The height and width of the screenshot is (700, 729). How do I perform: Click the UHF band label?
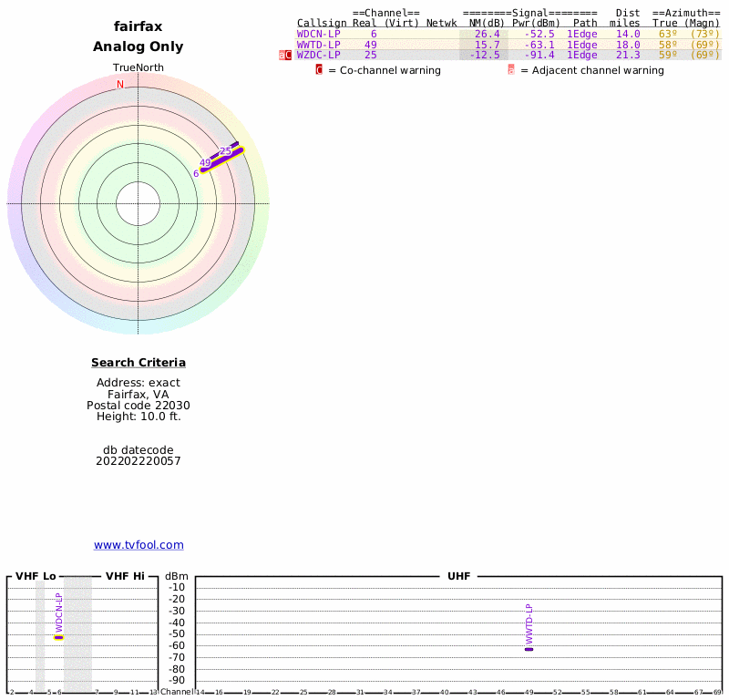pos(458,576)
